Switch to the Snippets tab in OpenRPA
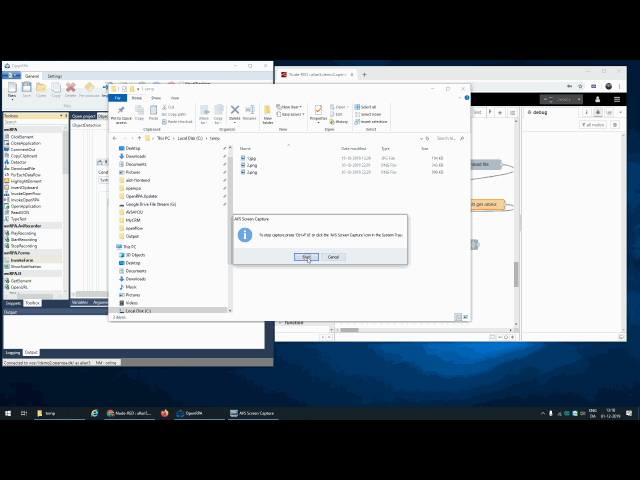The width and height of the screenshot is (640, 480). tap(13, 303)
